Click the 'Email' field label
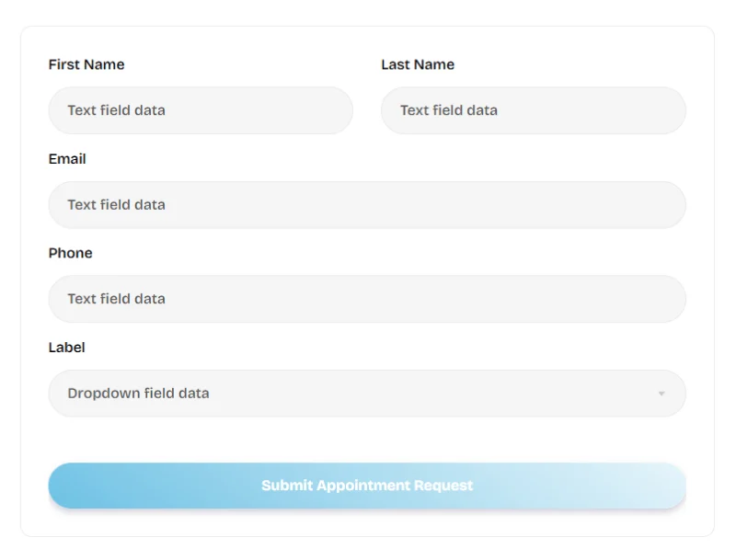Viewport: 736px width, 560px height. 67,159
